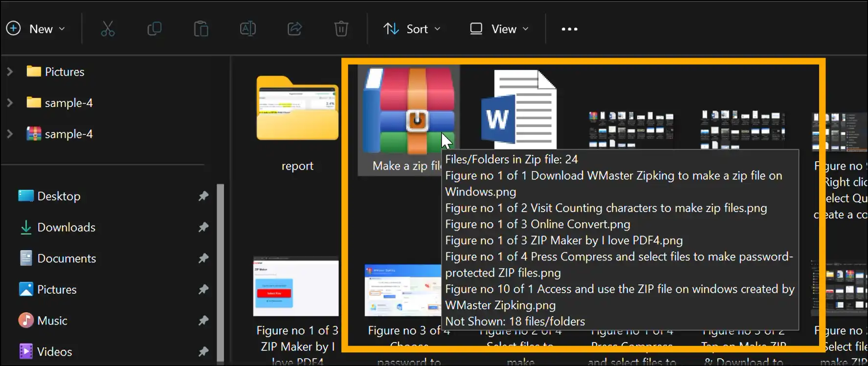This screenshot has height=366, width=868.
Task: Click the Rename icon in toolbar
Action: [x=248, y=29]
